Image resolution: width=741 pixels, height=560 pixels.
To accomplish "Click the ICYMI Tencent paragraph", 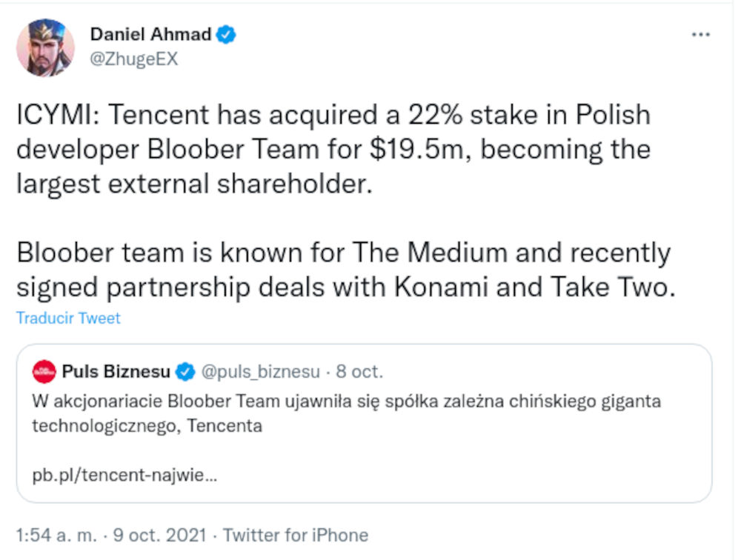I will [333, 150].
